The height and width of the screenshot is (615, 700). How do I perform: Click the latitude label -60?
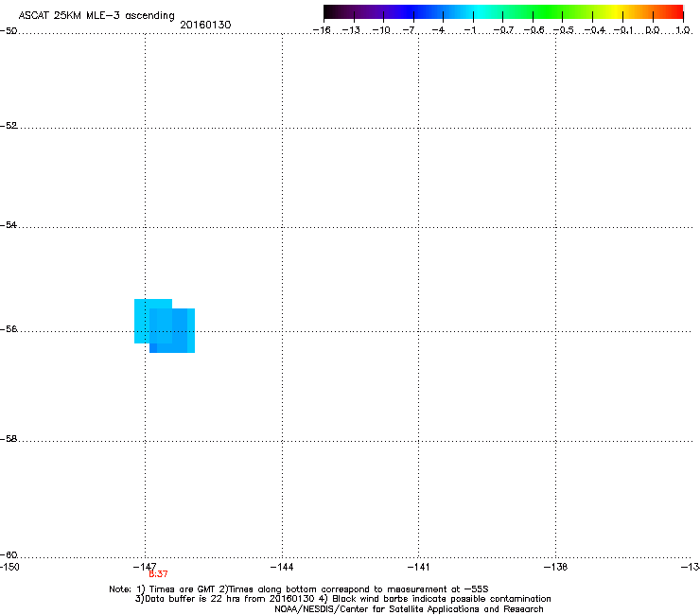tap(9, 555)
